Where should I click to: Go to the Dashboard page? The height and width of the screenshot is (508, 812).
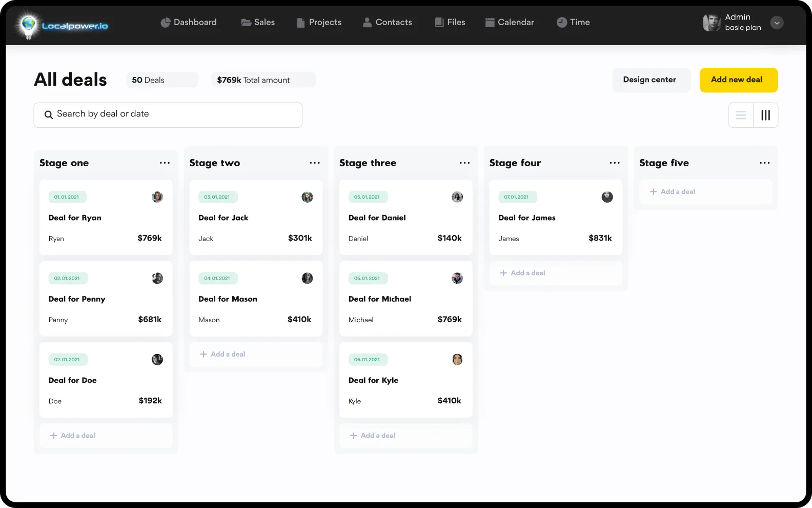189,23
